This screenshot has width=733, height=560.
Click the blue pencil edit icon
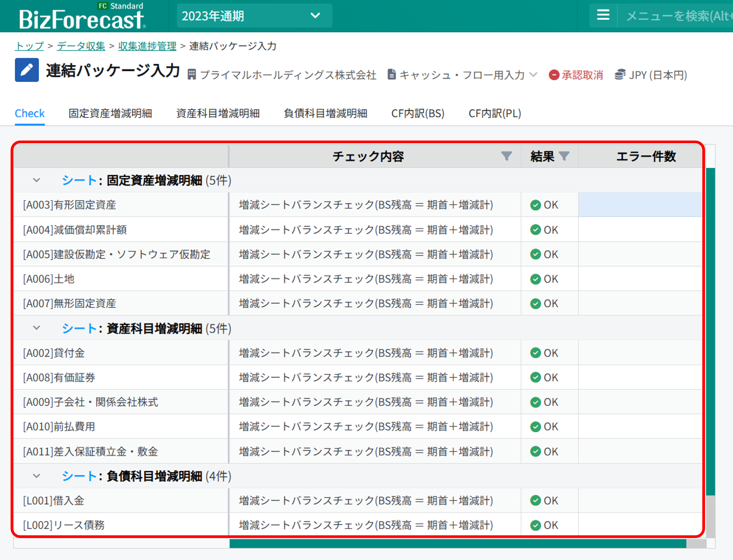27,70
